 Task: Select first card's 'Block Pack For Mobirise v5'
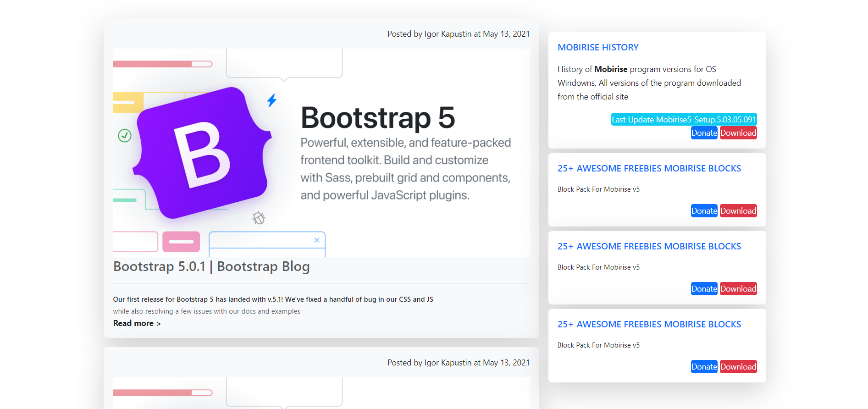coord(598,189)
